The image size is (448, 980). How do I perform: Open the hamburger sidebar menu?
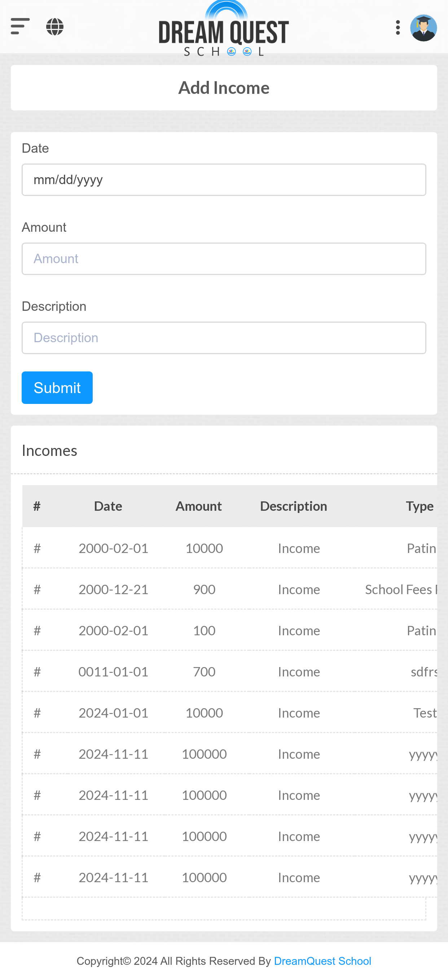click(20, 26)
